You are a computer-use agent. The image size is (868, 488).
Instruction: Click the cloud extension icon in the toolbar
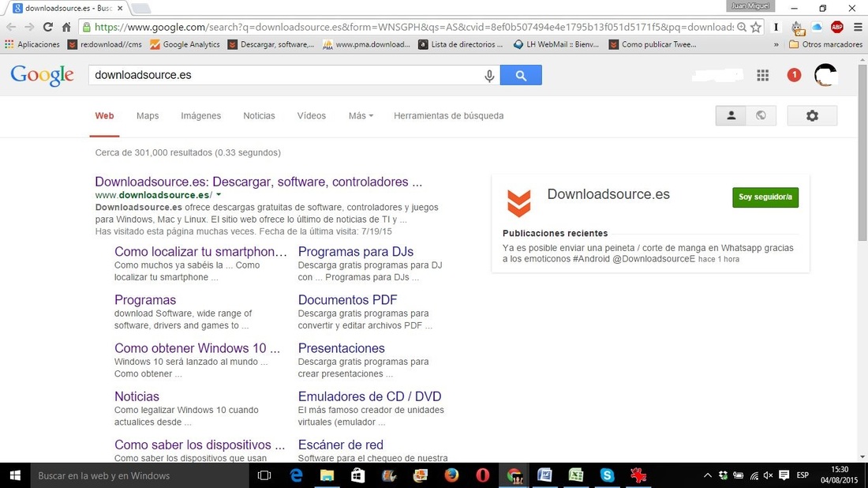[817, 27]
